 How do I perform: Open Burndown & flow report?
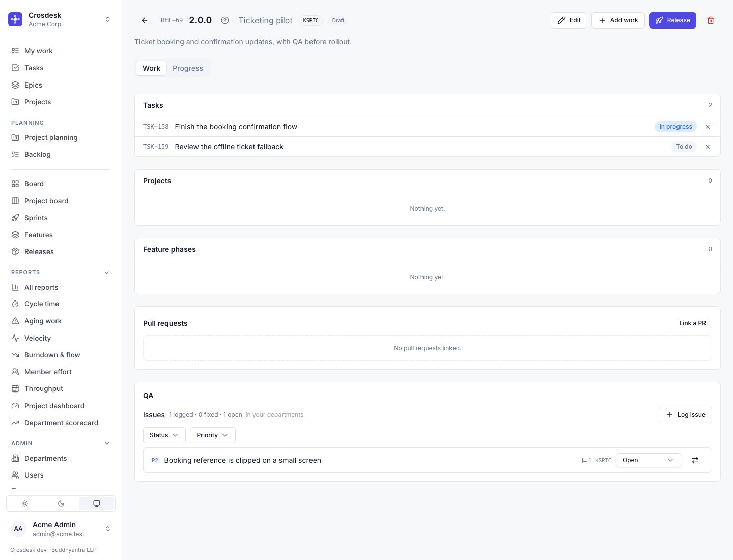pyautogui.click(x=61, y=355)
